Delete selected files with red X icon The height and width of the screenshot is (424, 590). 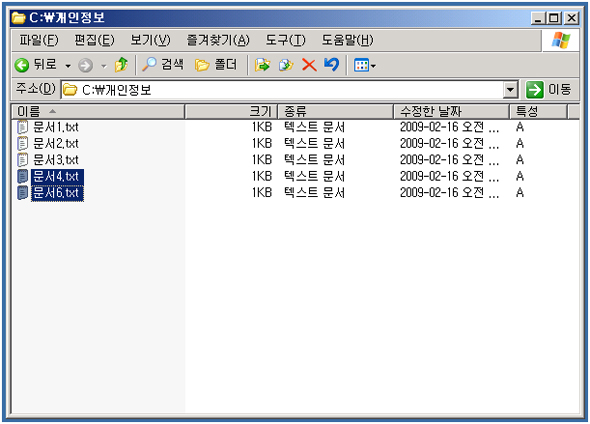(x=309, y=65)
